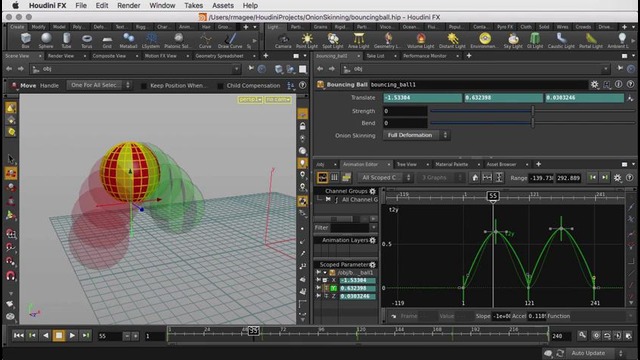Select the Tube shelf tool
Viewport: 640px width, 360px height.
tap(67, 40)
